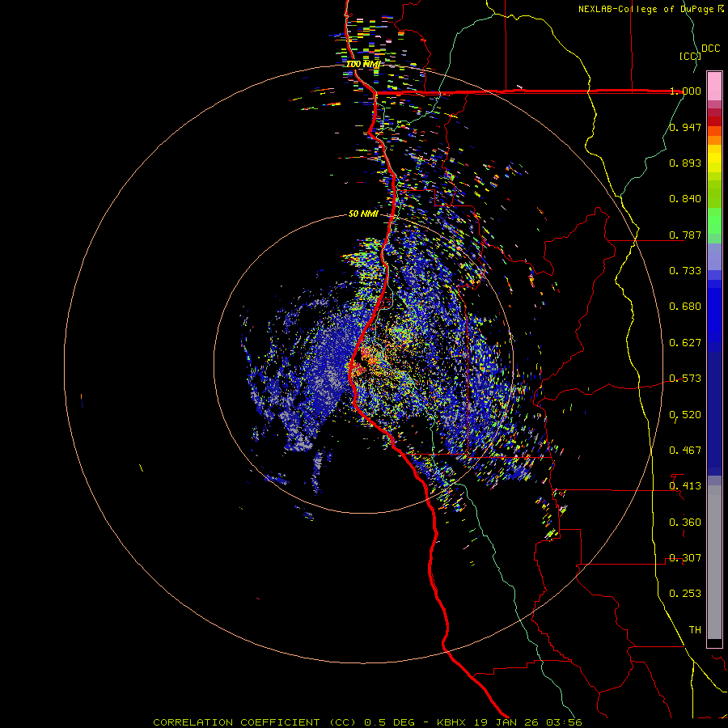Pick the red swatch on the color bar
The image size is (728, 728).
(x=714, y=121)
